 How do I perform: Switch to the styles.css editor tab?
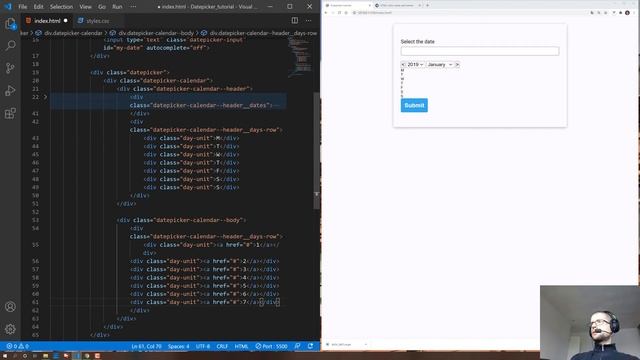(98, 20)
